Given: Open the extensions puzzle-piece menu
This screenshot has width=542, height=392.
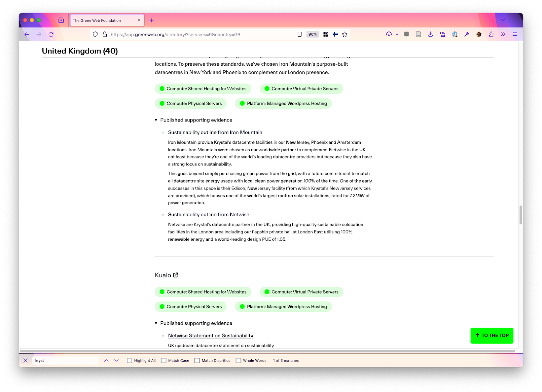Looking at the screenshot, I should click(491, 34).
